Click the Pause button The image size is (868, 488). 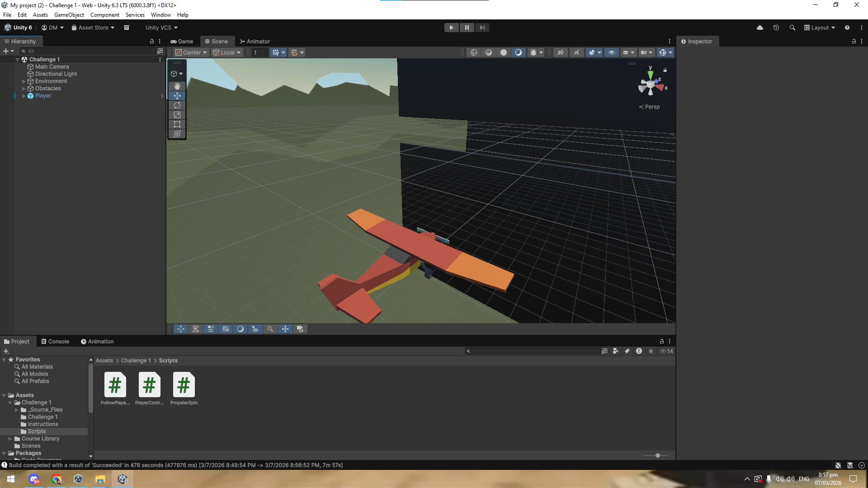coord(467,28)
